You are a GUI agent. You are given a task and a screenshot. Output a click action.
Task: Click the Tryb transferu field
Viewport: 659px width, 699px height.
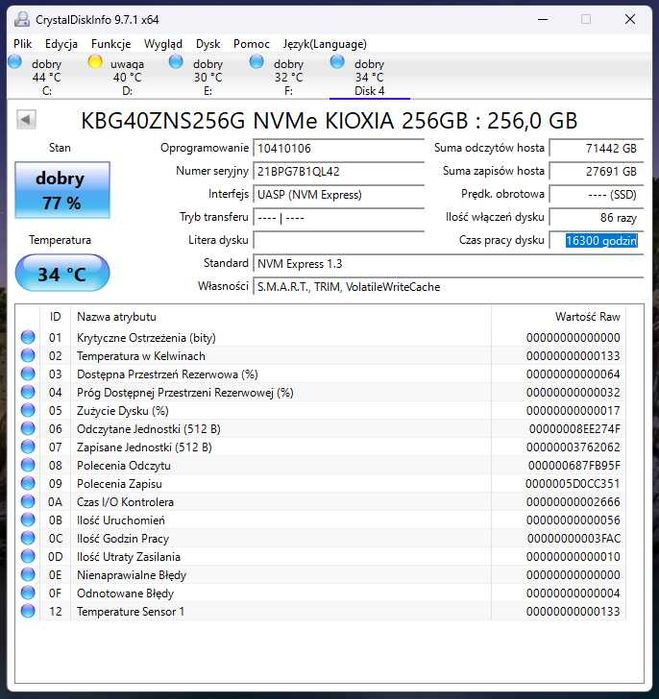pos(338,218)
